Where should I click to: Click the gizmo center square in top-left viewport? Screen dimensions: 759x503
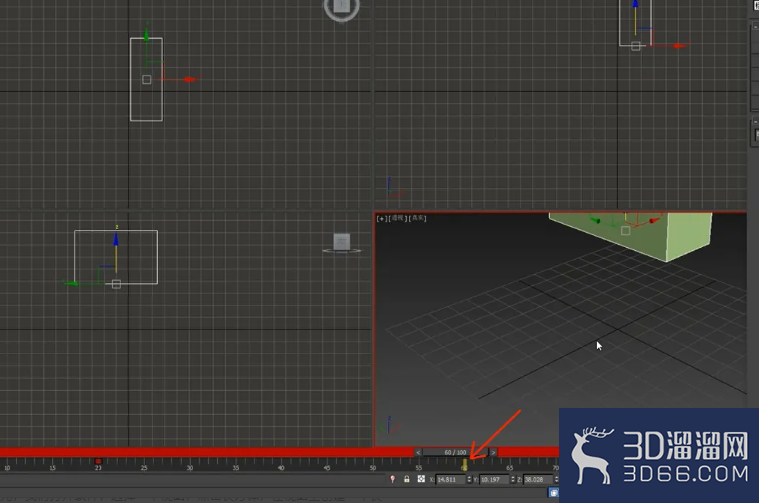click(x=147, y=79)
